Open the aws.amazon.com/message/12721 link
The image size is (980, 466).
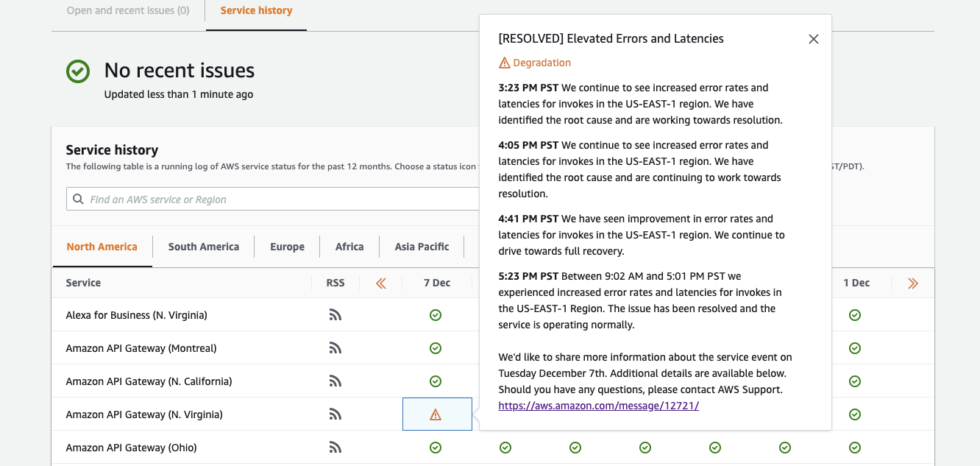point(598,406)
